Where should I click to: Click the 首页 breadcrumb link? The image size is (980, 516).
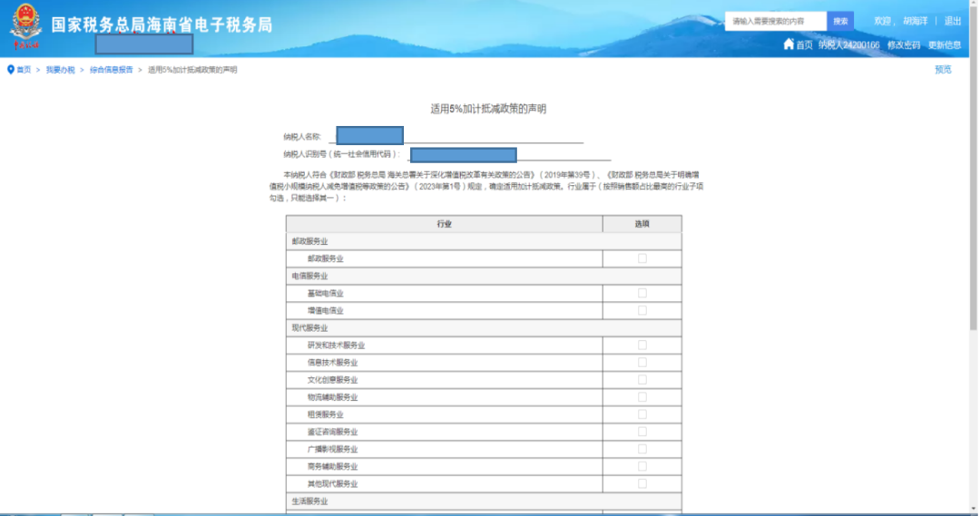click(24, 70)
